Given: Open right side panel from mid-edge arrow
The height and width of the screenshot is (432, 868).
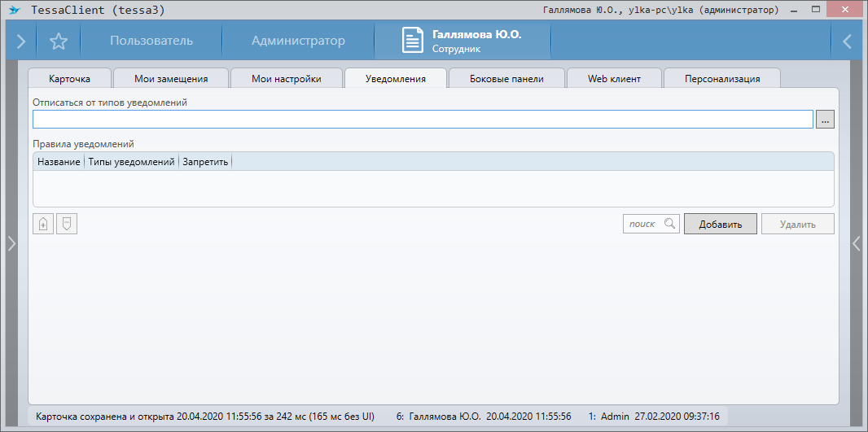Looking at the screenshot, I should click(857, 243).
